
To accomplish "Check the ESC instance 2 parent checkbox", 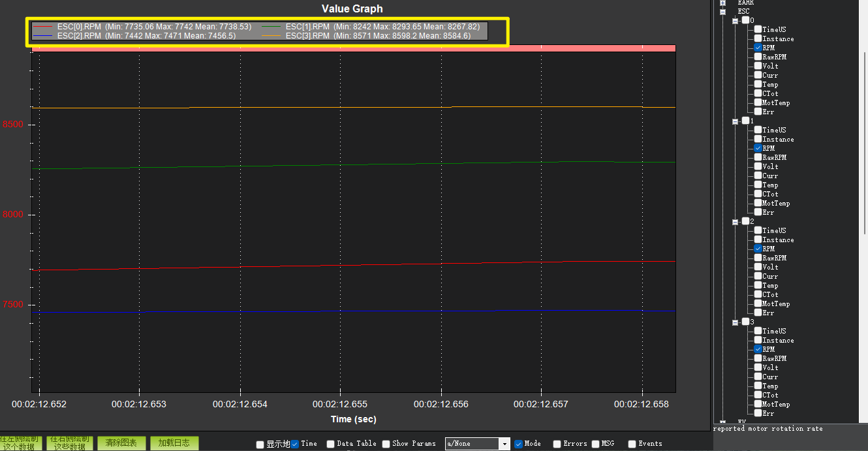I will click(746, 221).
